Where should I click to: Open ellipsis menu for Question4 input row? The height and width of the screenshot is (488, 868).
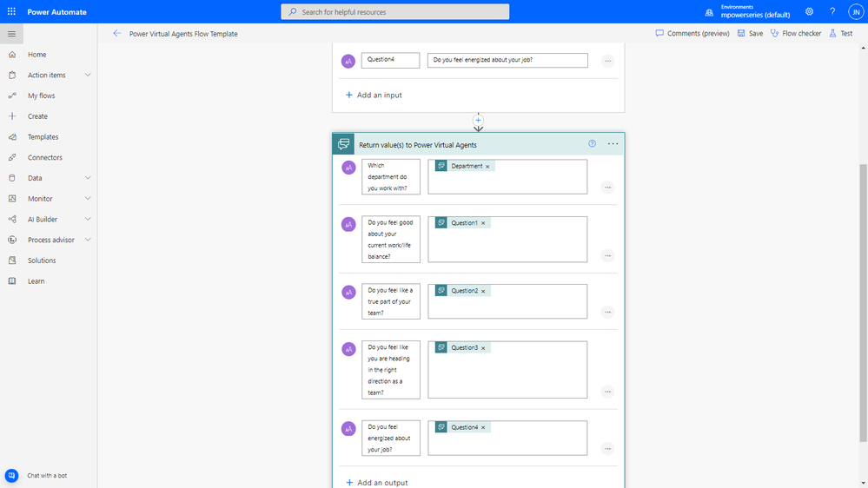[608, 61]
